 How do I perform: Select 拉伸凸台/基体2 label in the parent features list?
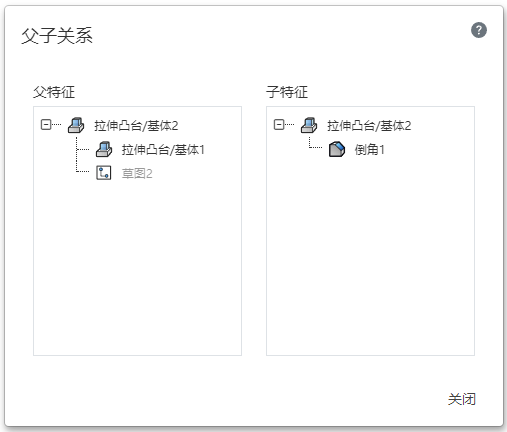[136, 126]
